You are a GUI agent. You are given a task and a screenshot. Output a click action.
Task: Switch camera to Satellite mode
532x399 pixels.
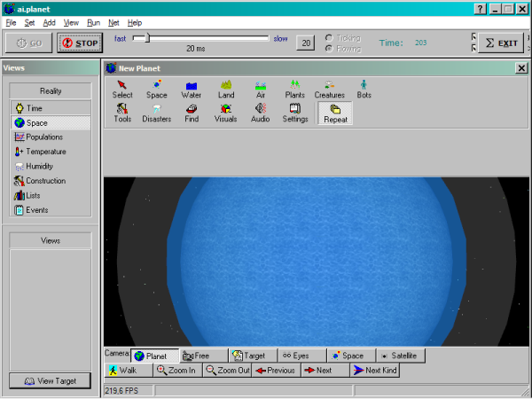coord(402,356)
